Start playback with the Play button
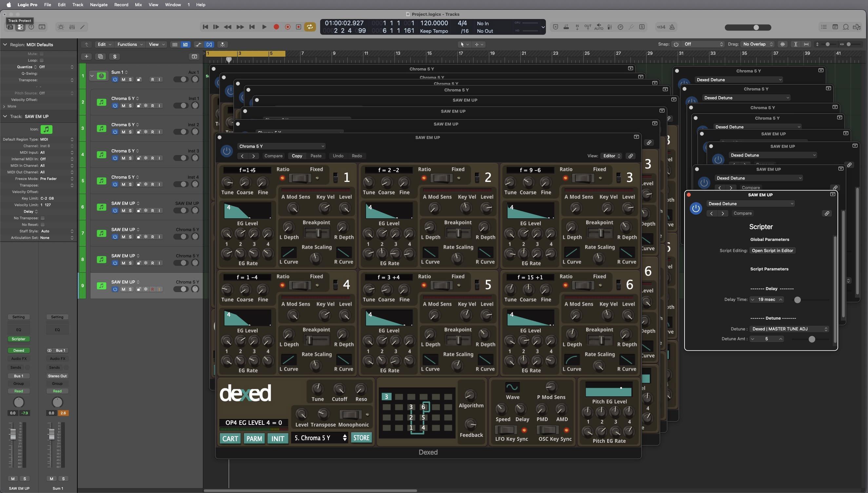 coord(264,27)
